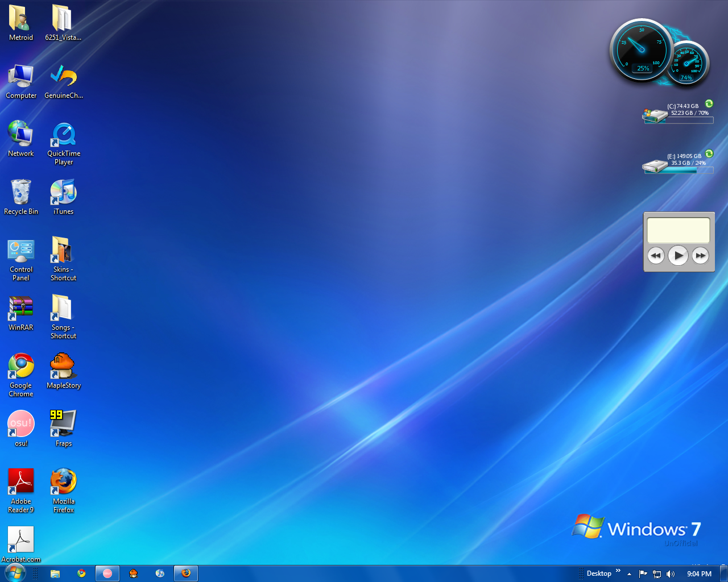
Task: Select the Metroid folder icon
Action: (x=21, y=23)
